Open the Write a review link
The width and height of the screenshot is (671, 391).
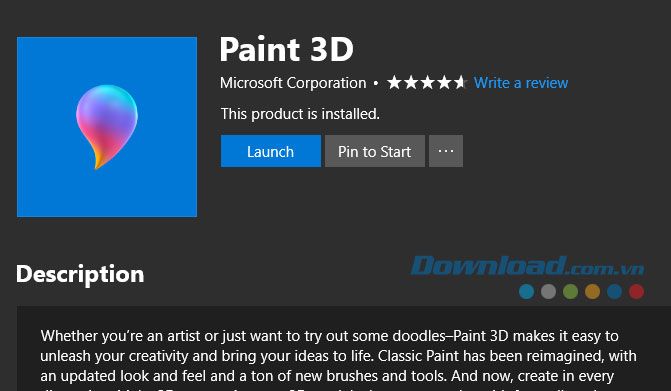pyautogui.click(x=521, y=83)
